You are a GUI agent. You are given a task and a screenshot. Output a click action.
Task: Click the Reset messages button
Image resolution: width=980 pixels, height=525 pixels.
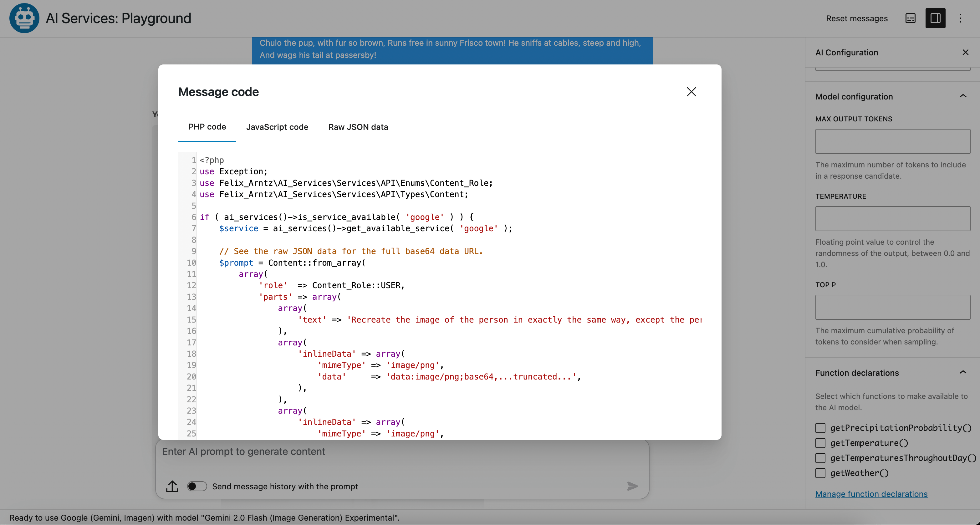tap(857, 18)
